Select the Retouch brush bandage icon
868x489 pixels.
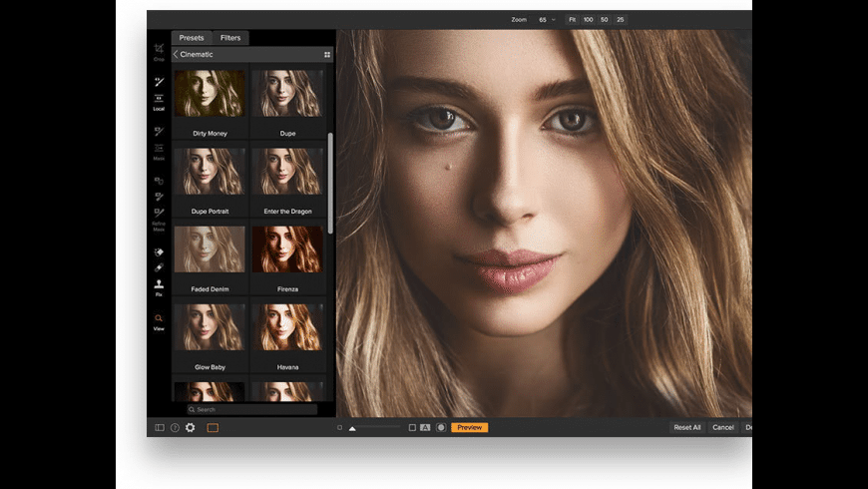tap(159, 268)
